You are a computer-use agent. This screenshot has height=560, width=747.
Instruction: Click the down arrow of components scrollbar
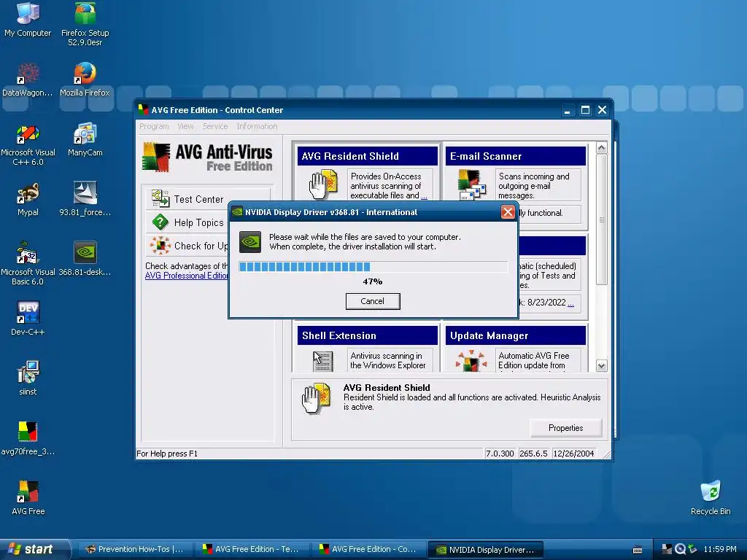[x=601, y=366]
